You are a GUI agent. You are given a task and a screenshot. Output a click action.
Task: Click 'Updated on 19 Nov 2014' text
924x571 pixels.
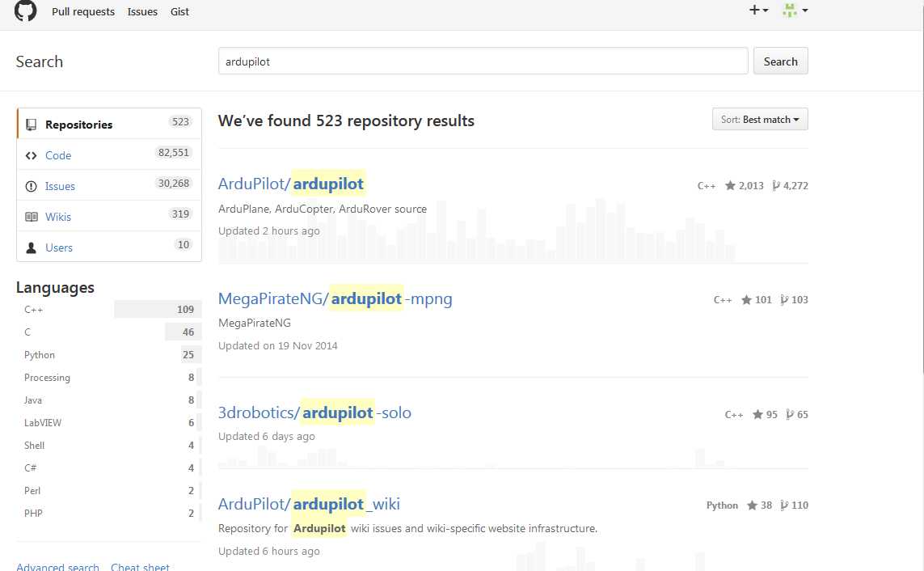(277, 346)
